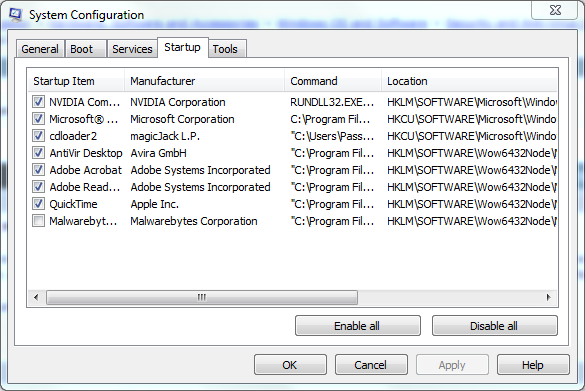Image resolution: width=585 pixels, height=391 pixels.
Task: Switch to the Services tab
Action: tap(132, 49)
